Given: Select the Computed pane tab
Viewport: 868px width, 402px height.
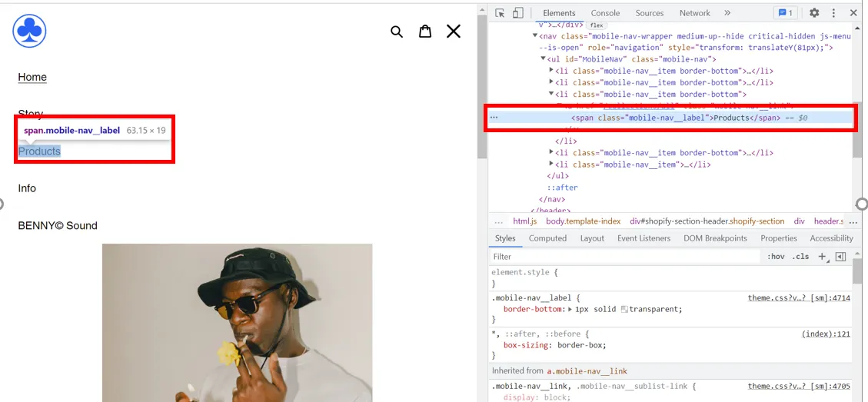Looking at the screenshot, I should tap(547, 238).
